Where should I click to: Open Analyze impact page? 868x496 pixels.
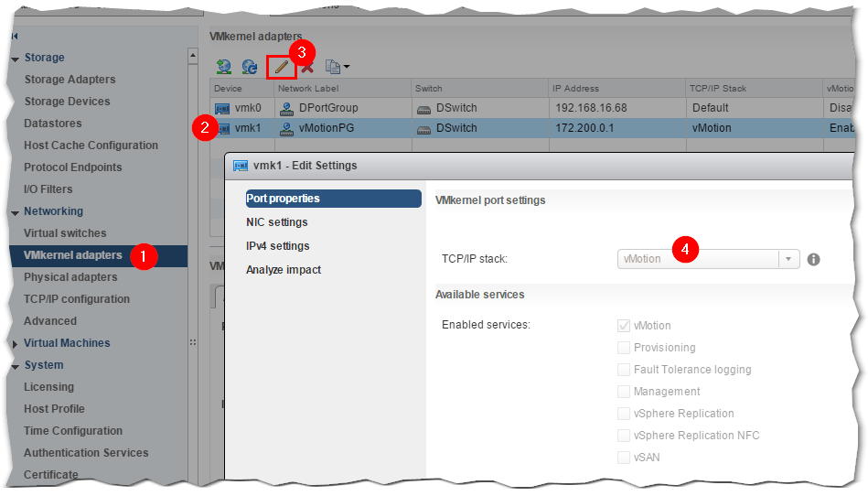(284, 270)
